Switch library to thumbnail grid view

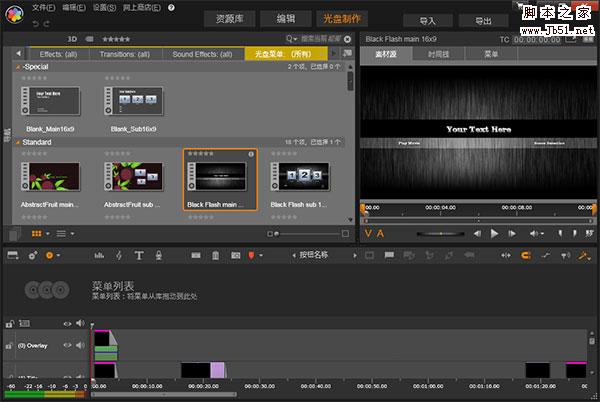point(38,233)
